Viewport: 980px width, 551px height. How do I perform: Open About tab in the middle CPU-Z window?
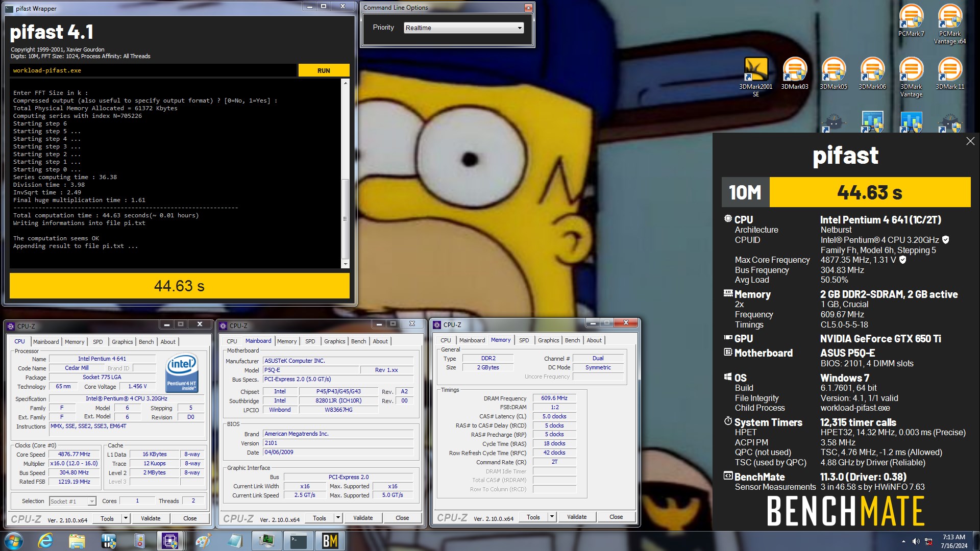[x=380, y=341]
